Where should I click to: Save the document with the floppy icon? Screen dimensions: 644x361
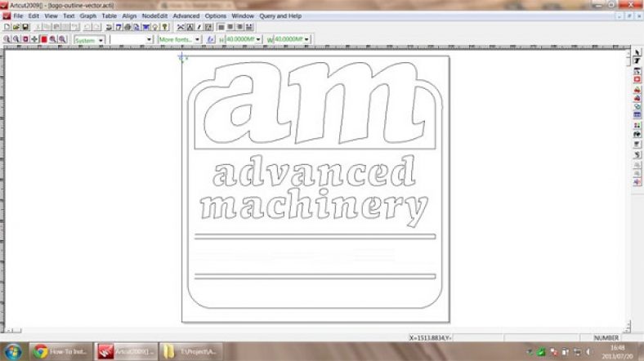tap(25, 27)
